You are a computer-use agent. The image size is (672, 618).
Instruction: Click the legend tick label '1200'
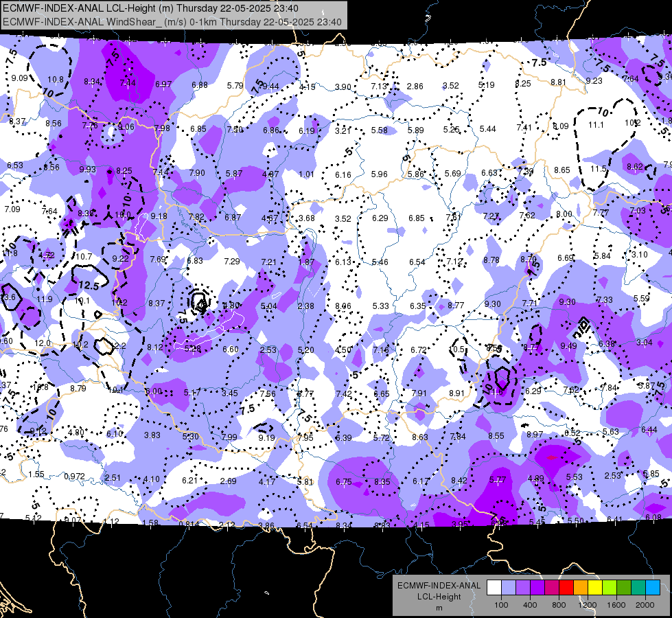pyautogui.click(x=587, y=605)
